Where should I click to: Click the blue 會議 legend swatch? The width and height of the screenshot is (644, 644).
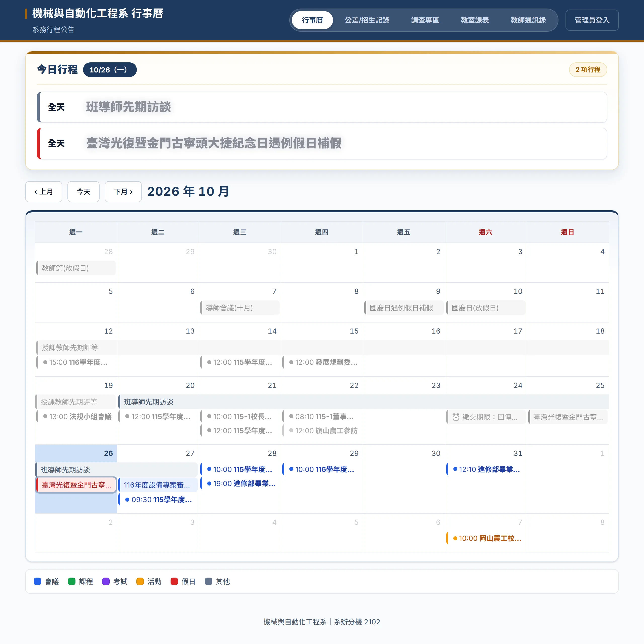tap(38, 581)
